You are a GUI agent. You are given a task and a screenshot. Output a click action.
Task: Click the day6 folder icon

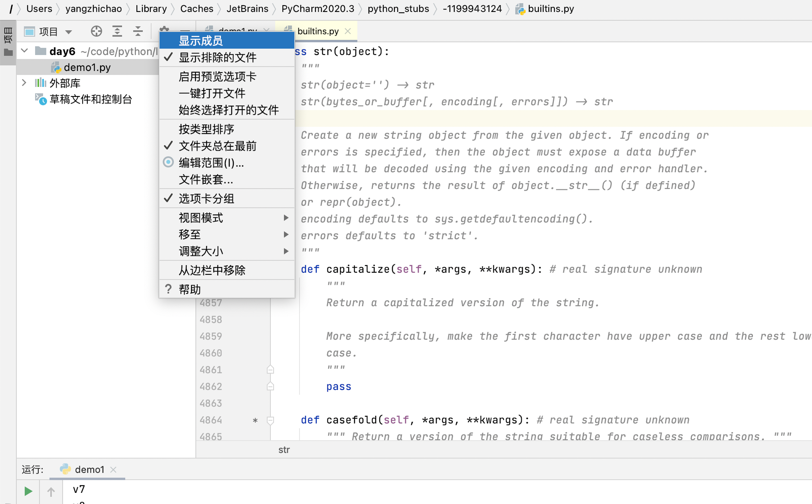[x=41, y=51]
